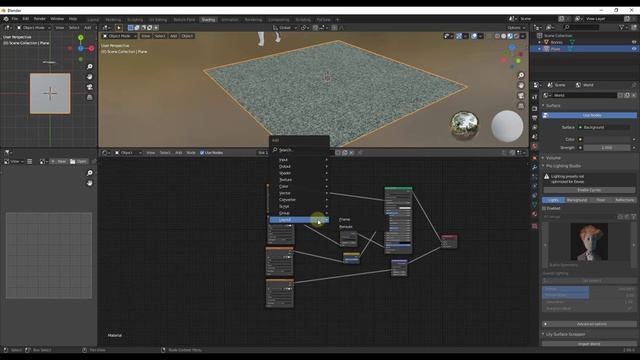Select the Reflections tab

[x=624, y=200]
